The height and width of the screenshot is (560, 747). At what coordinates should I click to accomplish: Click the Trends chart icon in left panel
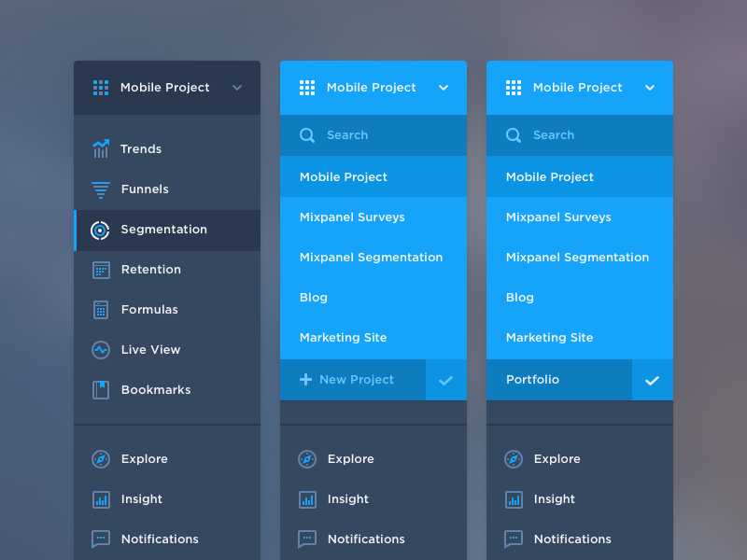(x=101, y=148)
